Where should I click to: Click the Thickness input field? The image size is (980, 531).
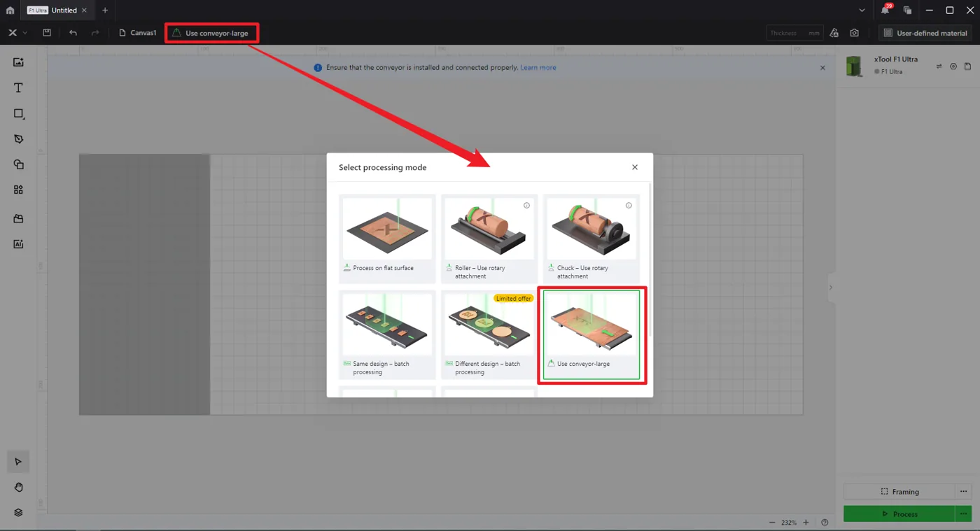(x=794, y=33)
